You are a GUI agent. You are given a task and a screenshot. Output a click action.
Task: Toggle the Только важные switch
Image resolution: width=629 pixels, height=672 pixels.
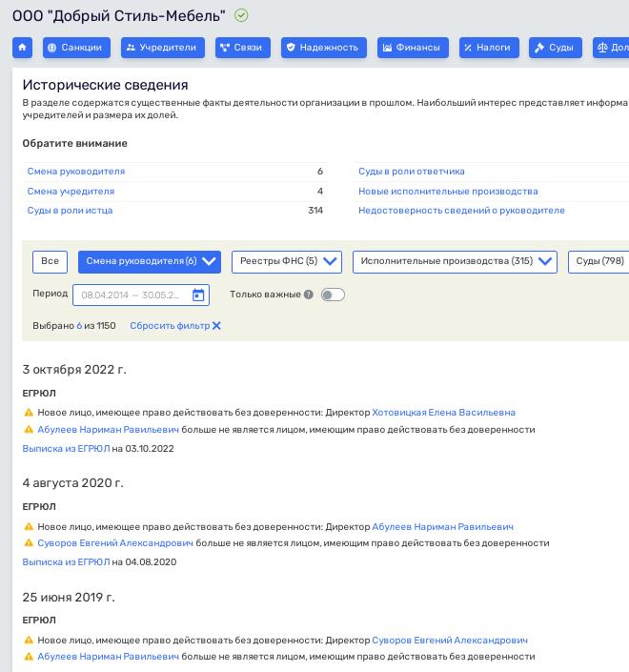pos(333,295)
